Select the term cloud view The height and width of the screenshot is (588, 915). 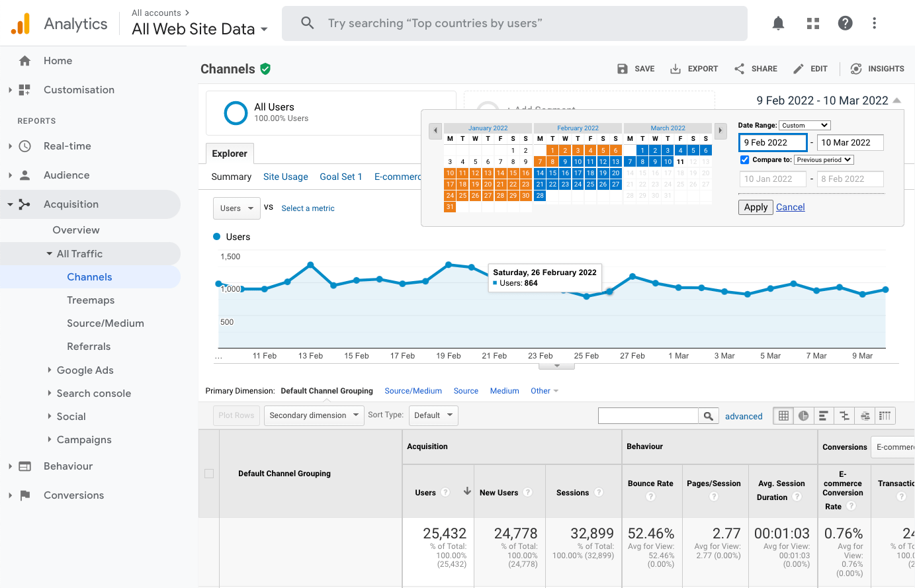(x=865, y=415)
